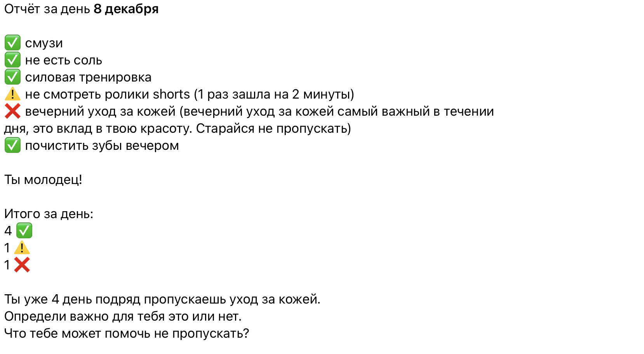Image resolution: width=644 pixels, height=354 pixels.
Task: Click the bold date 8 декабря
Action: click(x=126, y=9)
